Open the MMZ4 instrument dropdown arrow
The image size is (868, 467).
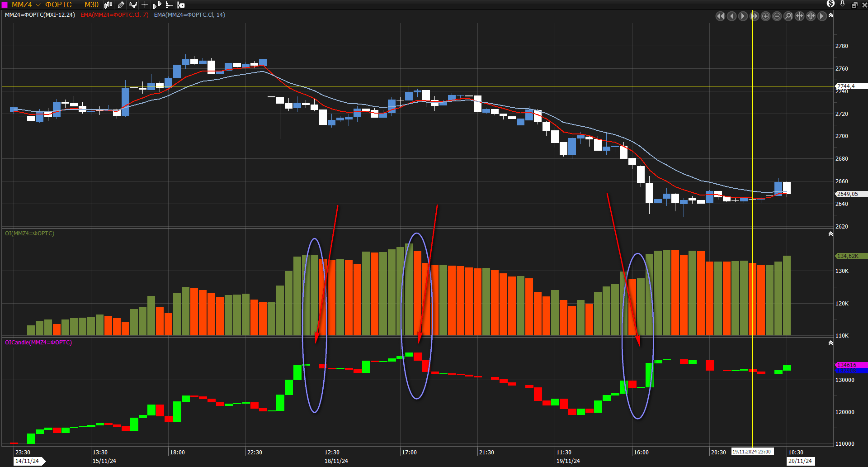(x=38, y=5)
